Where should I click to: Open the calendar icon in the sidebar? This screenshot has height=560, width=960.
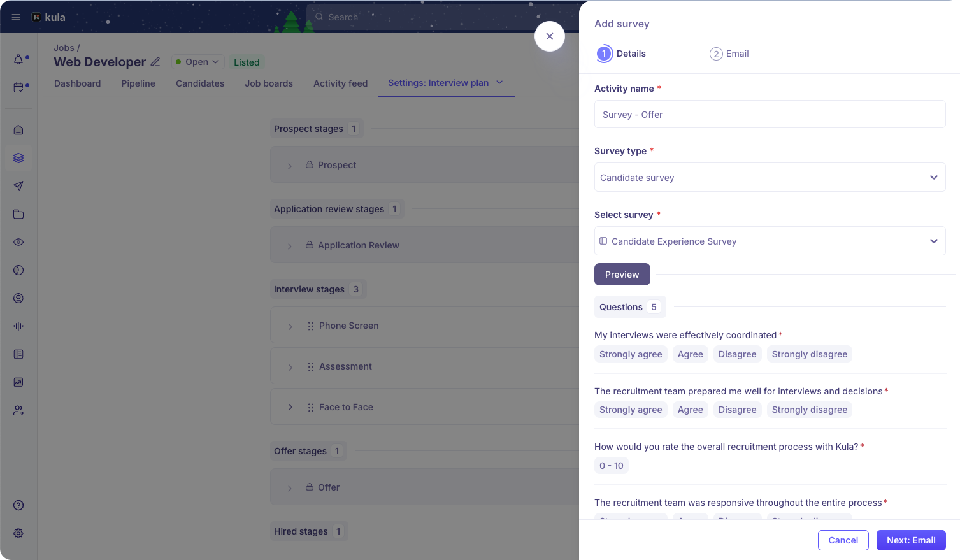pyautogui.click(x=18, y=87)
